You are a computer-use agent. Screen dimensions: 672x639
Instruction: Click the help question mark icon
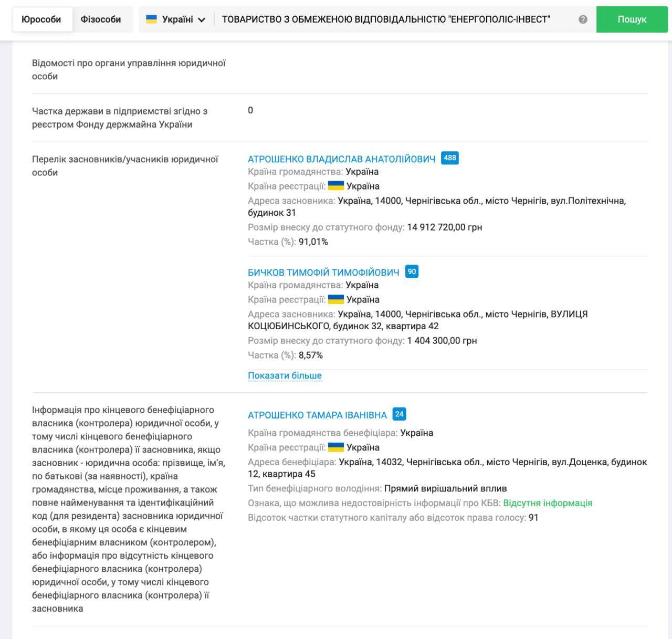pyautogui.click(x=583, y=19)
